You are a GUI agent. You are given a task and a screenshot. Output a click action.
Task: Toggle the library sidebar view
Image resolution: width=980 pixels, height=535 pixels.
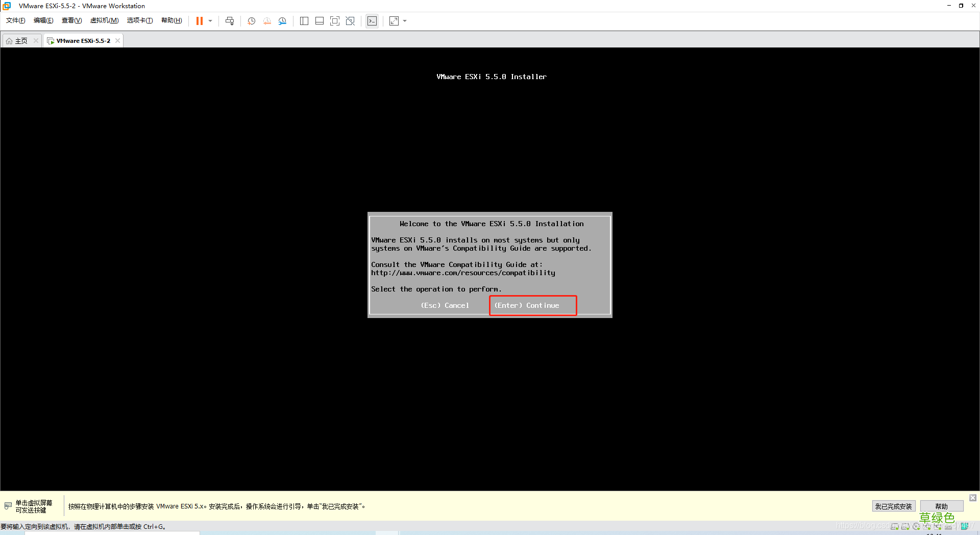(x=304, y=21)
